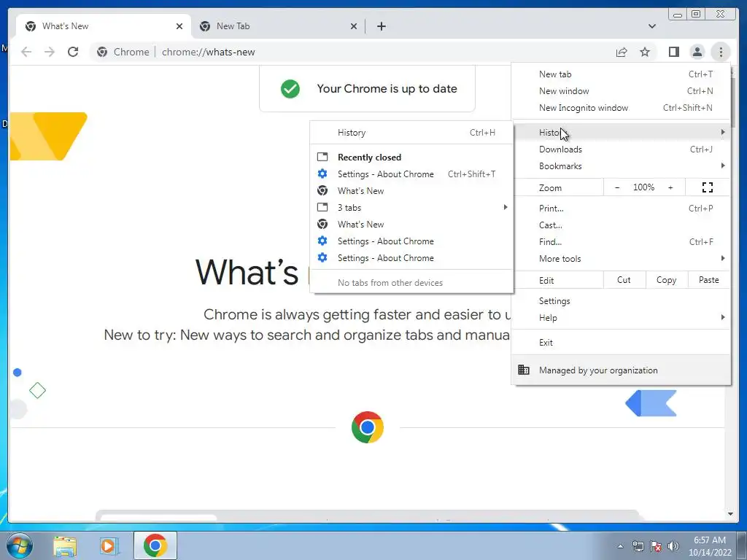Bookmark this tab with star icon
The image size is (747, 560).
click(645, 52)
